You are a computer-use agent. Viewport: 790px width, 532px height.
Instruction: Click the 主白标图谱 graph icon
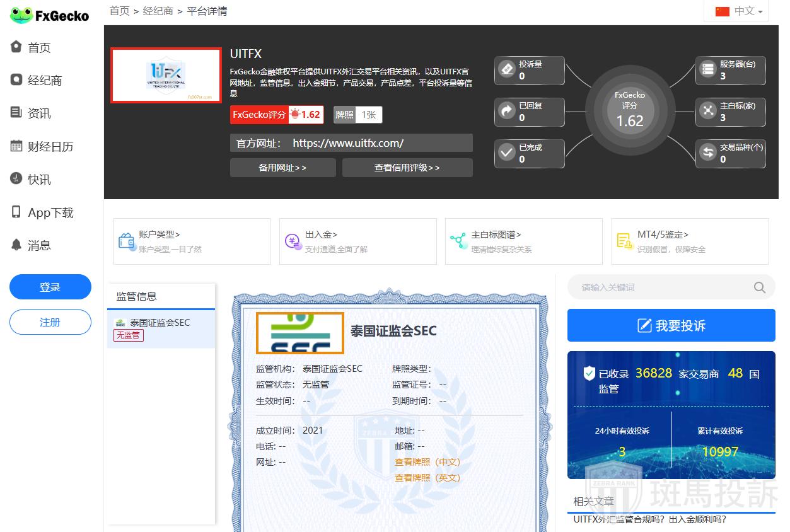pyautogui.click(x=458, y=241)
